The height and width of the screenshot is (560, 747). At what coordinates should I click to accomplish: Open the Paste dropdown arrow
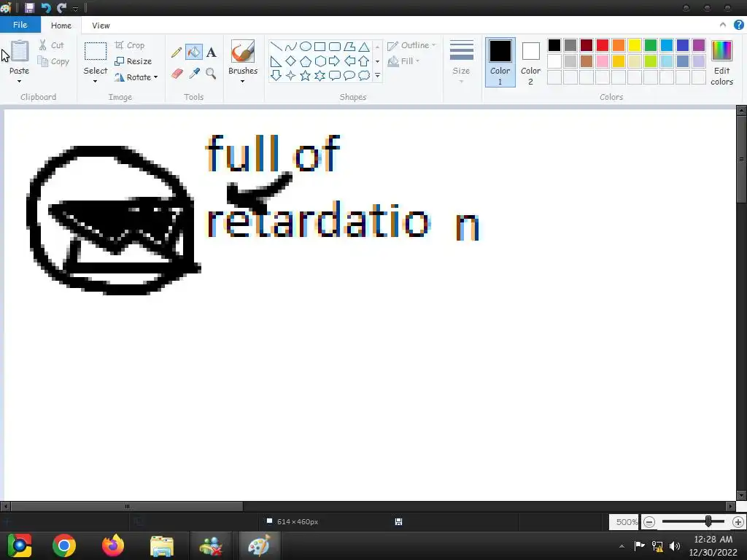19,82
